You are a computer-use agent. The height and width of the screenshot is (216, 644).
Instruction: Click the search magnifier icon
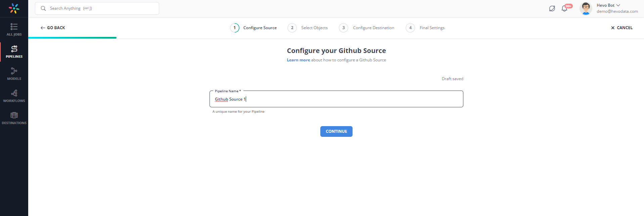tap(43, 8)
